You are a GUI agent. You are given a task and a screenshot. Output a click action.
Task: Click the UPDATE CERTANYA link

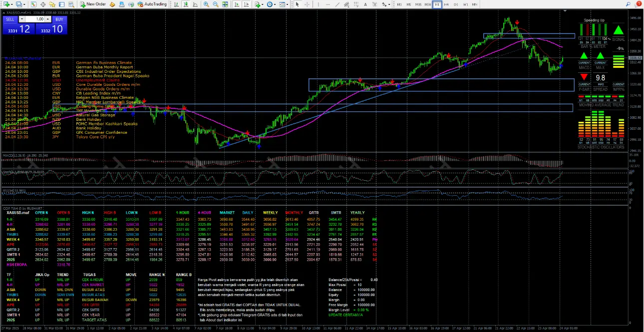point(346,315)
